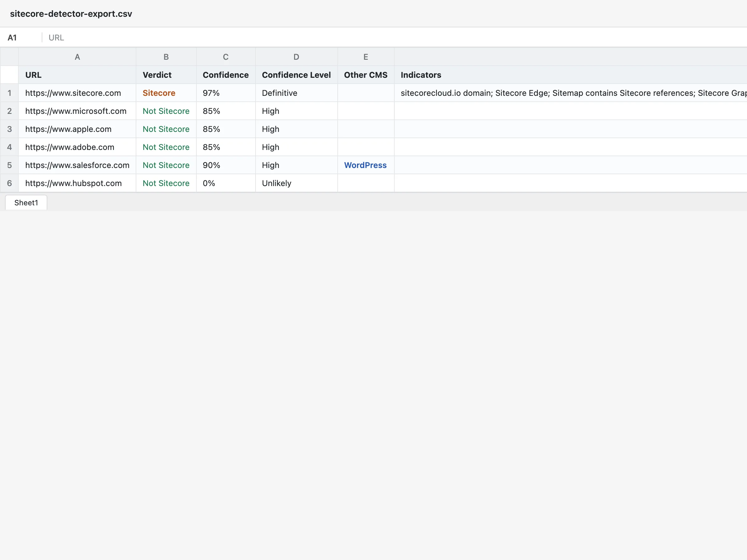The image size is (747, 560).
Task: Click the 97% confidence cell
Action: point(226,93)
